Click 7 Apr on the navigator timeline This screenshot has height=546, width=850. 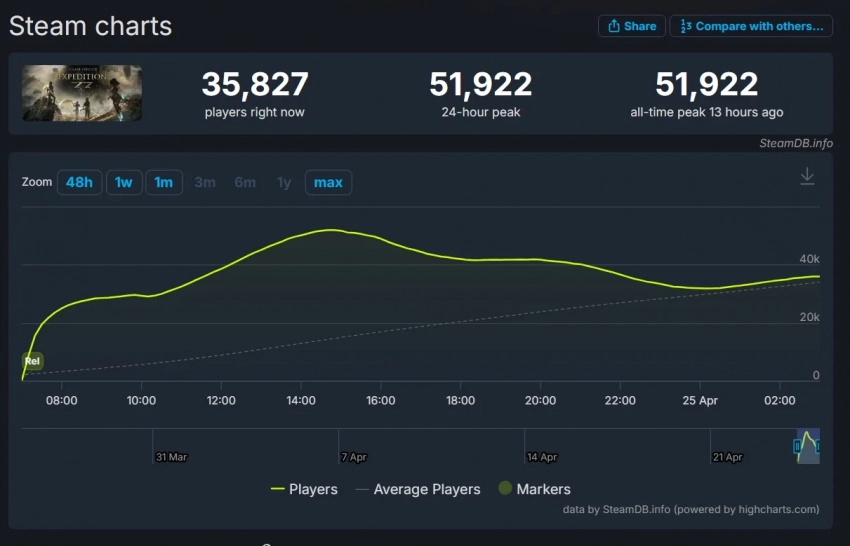(354, 457)
